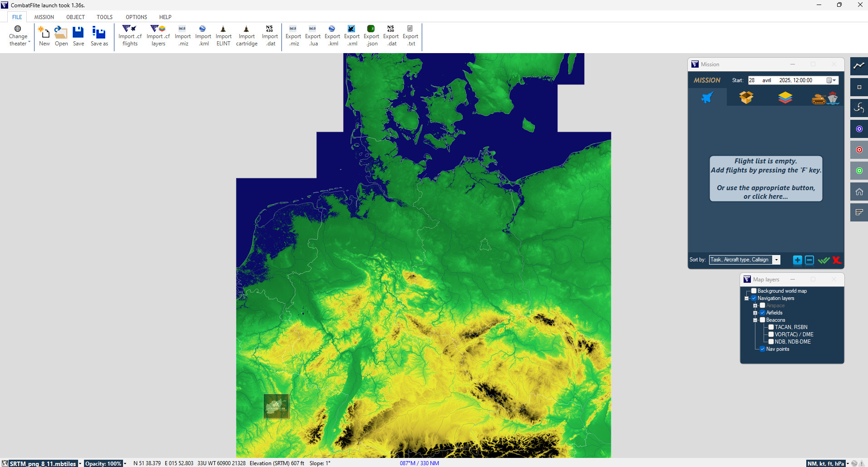868x467 pixels.
Task: Select the blue aircraft flights tab icon
Action: coord(707,98)
